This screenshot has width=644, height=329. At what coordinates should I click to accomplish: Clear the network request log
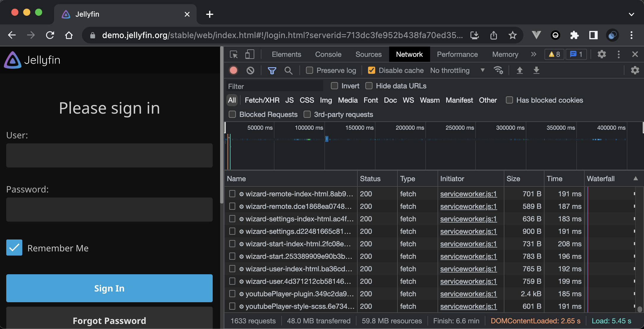(250, 70)
